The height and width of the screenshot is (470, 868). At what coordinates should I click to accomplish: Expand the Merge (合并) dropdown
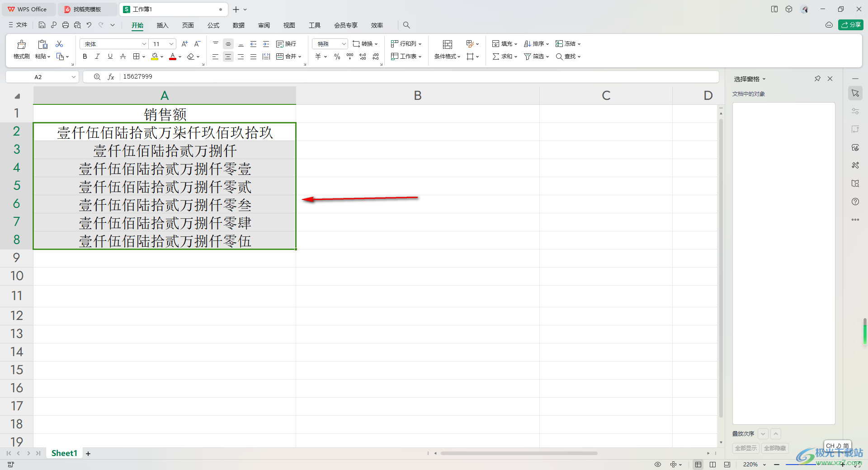click(x=300, y=57)
